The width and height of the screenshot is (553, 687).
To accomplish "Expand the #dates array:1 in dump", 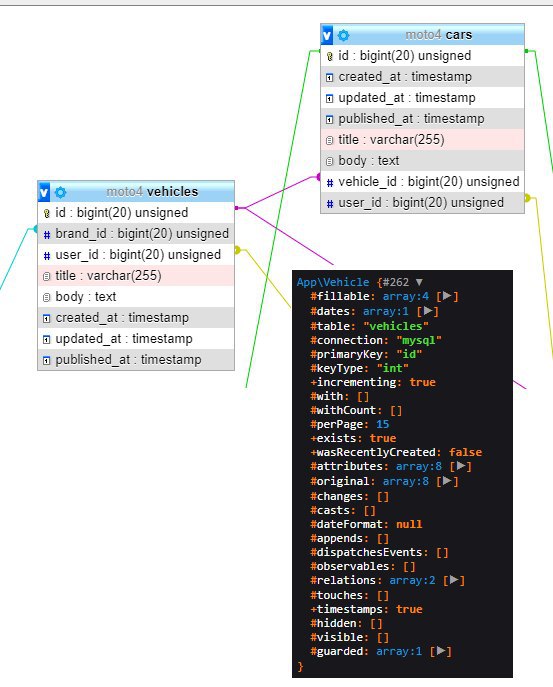I will point(427,311).
